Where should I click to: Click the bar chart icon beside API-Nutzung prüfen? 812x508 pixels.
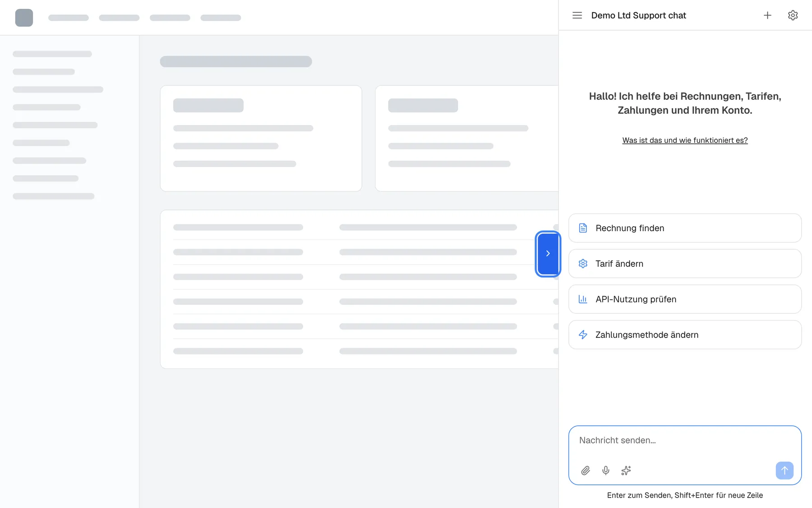coord(583,299)
